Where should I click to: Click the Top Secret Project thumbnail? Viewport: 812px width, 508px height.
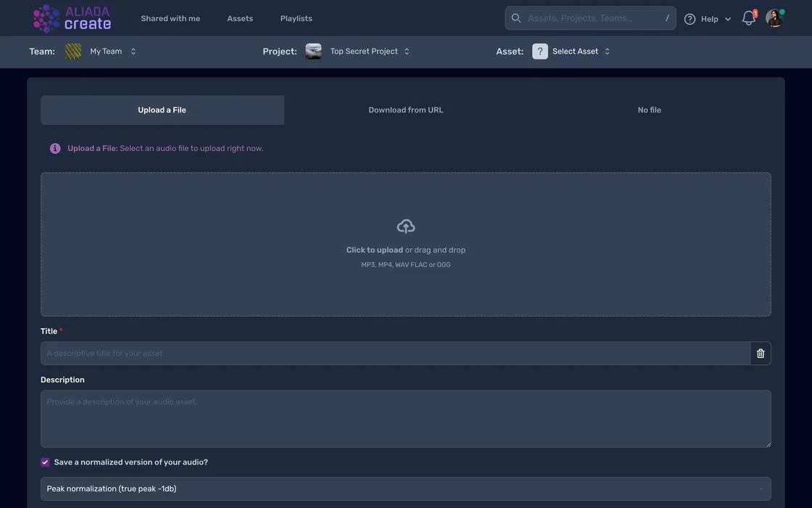point(313,52)
